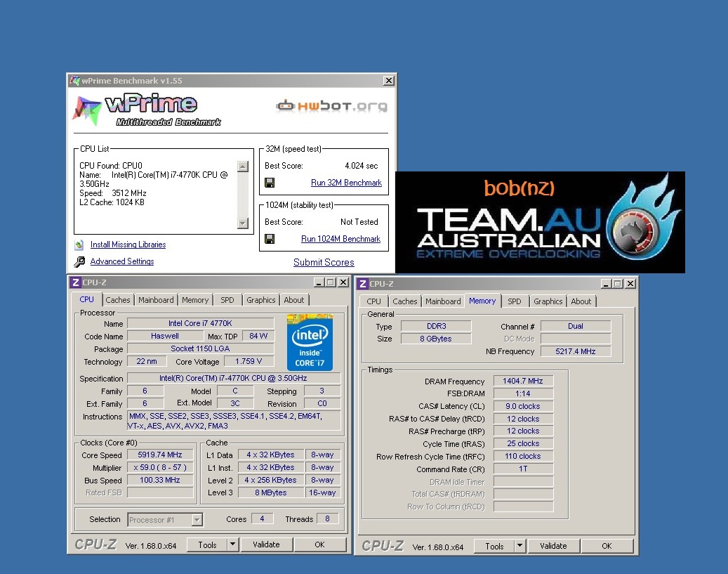This screenshot has width=728, height=574.
Task: Click the Team.AU flame logo banner
Action: 540,222
